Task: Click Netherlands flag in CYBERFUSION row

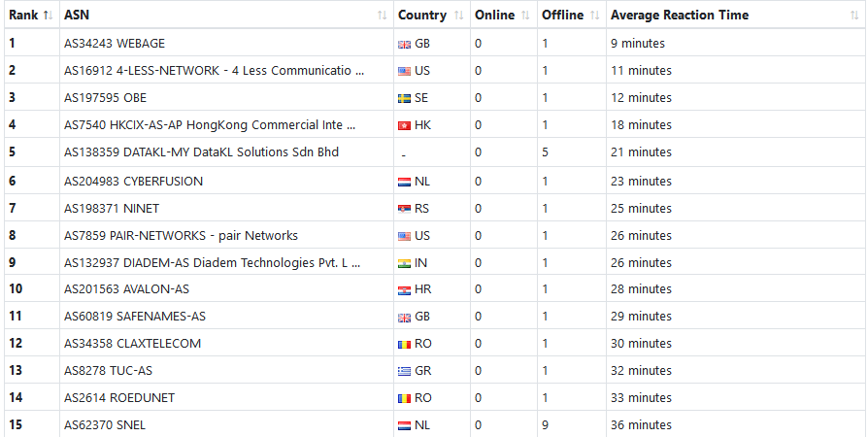Action: point(404,183)
